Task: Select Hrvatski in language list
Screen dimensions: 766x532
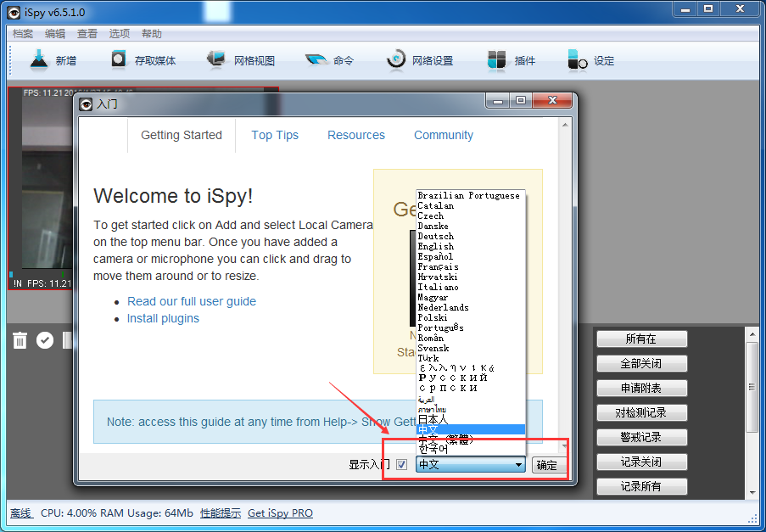Action: pos(471,277)
